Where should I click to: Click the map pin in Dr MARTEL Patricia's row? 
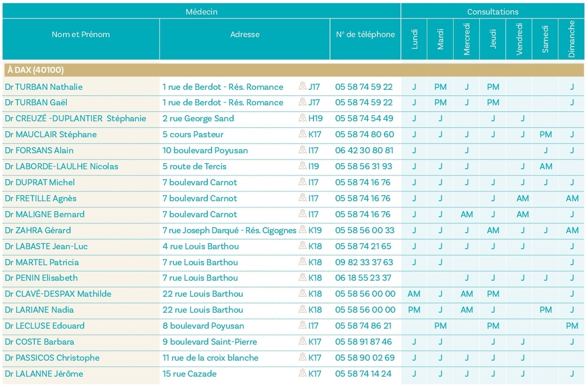tap(303, 261)
